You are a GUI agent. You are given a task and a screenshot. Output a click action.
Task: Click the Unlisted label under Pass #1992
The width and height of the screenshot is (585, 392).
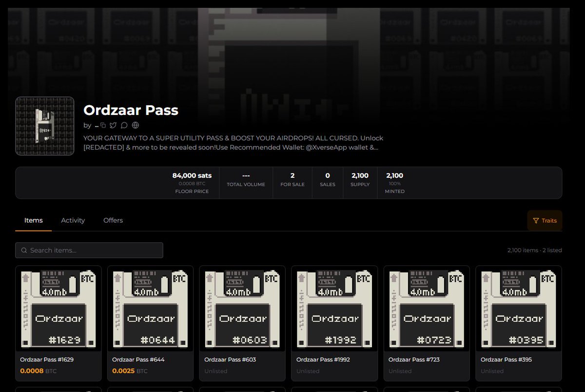pos(308,371)
